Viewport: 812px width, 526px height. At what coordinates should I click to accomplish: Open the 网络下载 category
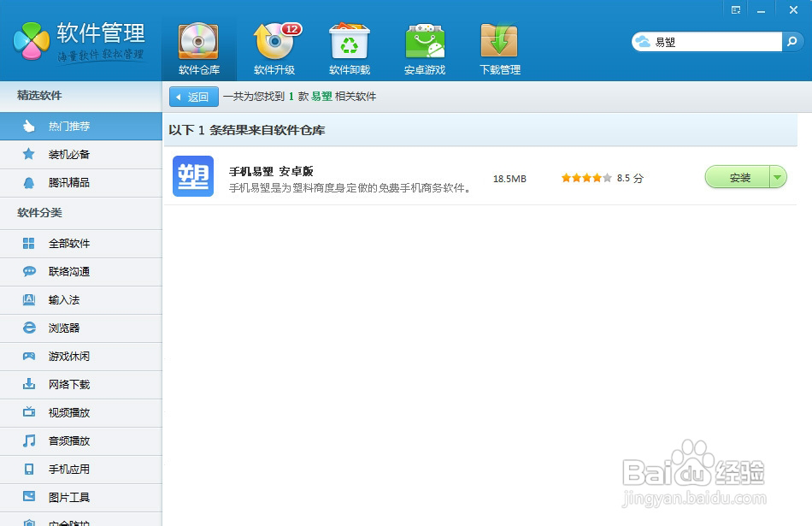click(x=81, y=385)
